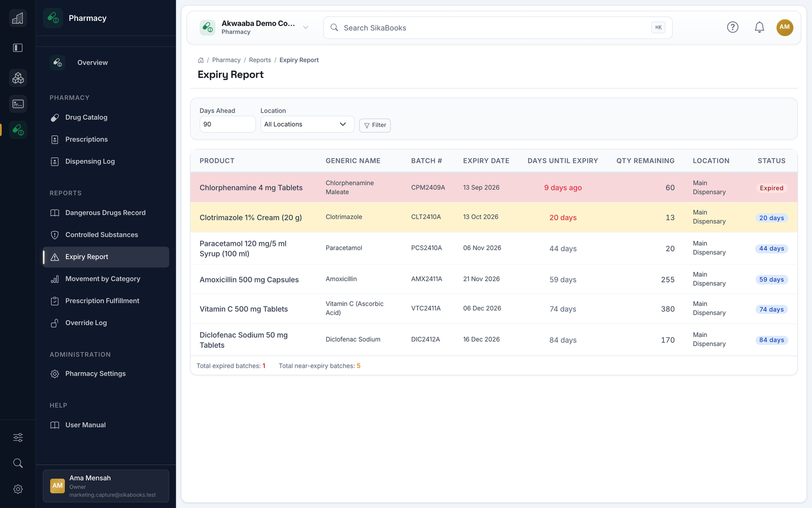Toggle the sidebar panel icon
This screenshot has height=508, width=812.
click(x=18, y=48)
